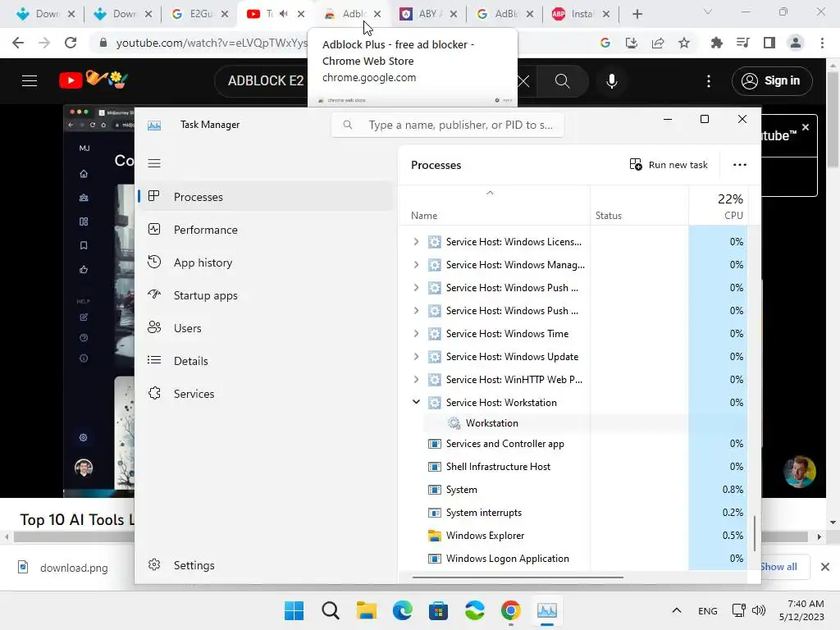Select Processes in Task Manager sidebar
Image resolution: width=840 pixels, height=630 pixels.
click(267, 197)
